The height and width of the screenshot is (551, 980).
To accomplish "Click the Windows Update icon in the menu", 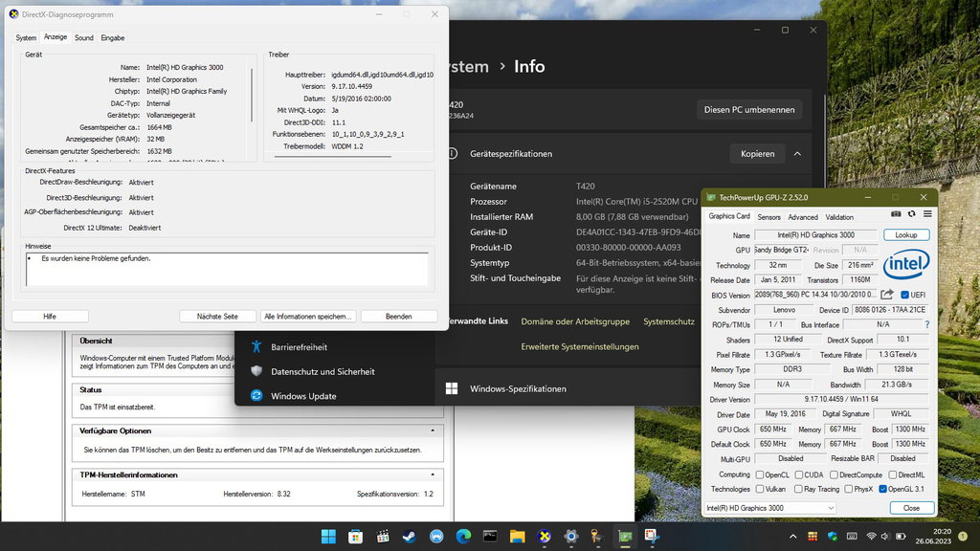I will tap(255, 393).
